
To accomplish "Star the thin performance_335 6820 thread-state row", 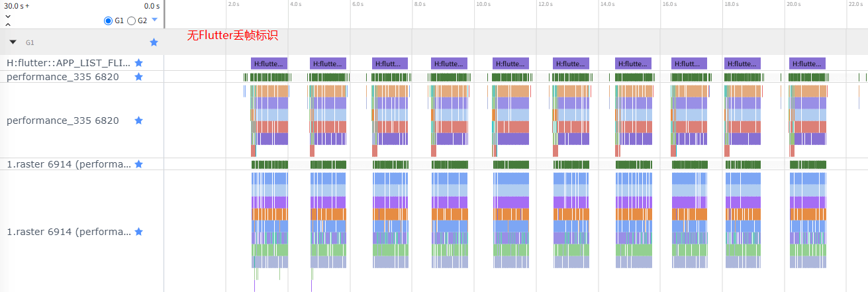I will [x=138, y=77].
